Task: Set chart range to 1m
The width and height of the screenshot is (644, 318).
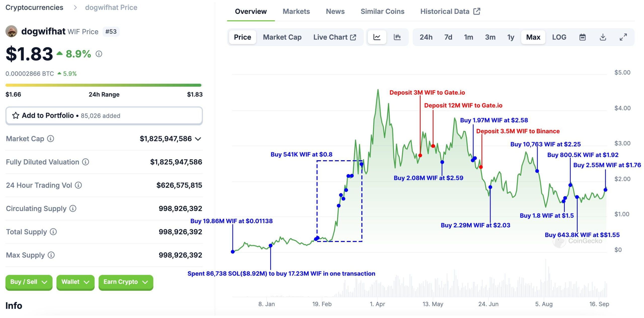Action: 468,37
